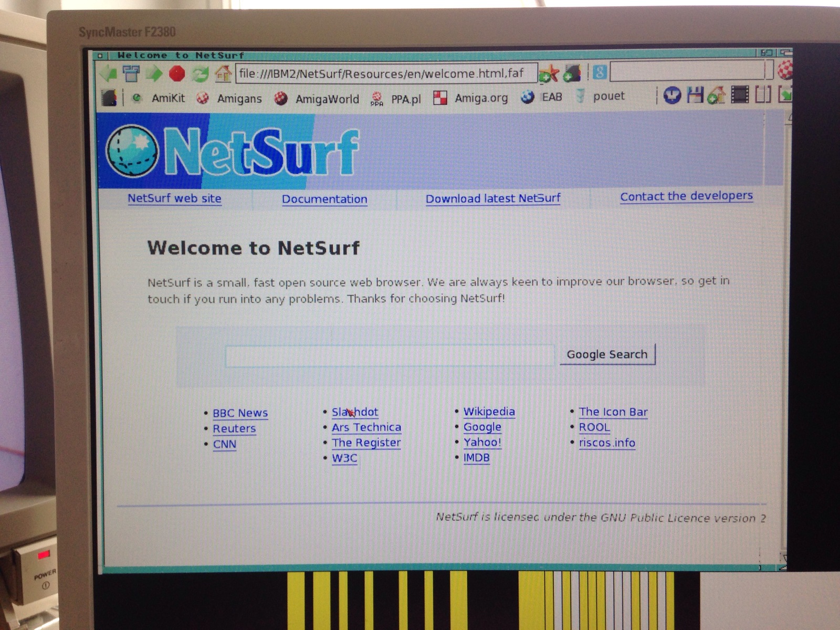Open the IMDB link
The image size is (840, 630).
(x=477, y=458)
